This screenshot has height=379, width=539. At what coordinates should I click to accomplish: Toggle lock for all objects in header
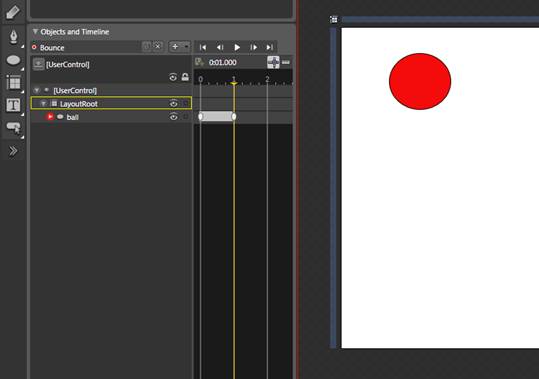point(185,77)
